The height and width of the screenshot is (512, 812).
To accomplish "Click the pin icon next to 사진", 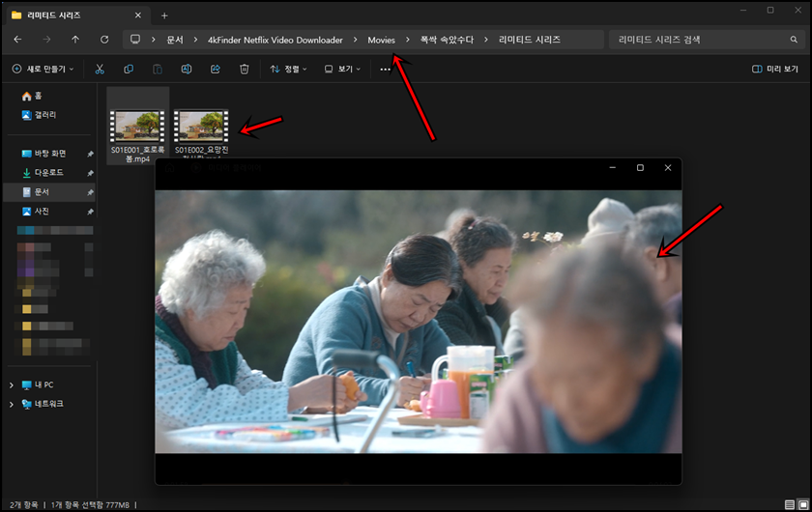I will (x=90, y=212).
